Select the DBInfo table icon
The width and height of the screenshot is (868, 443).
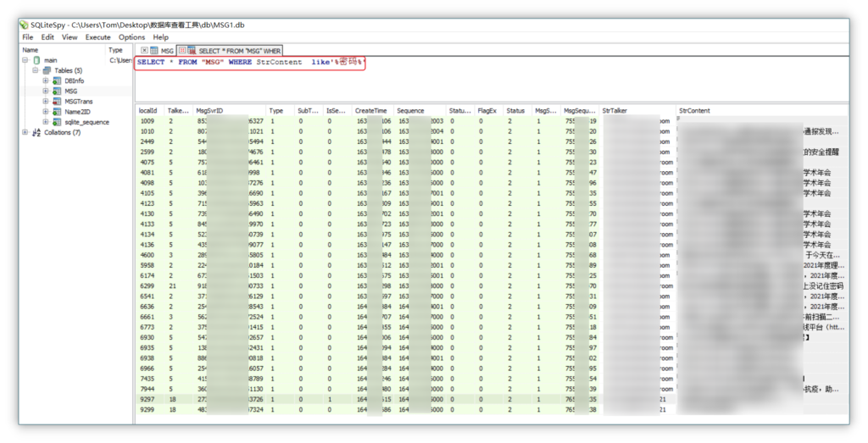coord(57,80)
